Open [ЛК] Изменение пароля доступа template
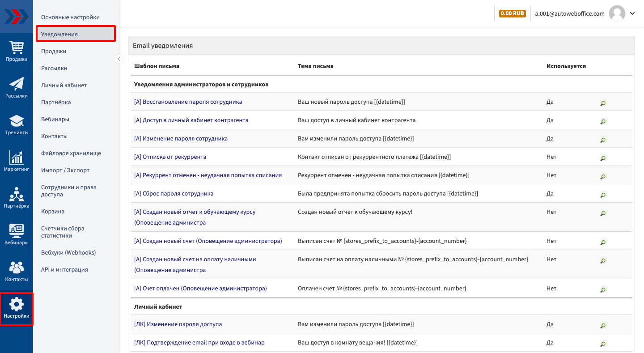Image resolution: width=644 pixels, height=353 pixels. (178, 324)
